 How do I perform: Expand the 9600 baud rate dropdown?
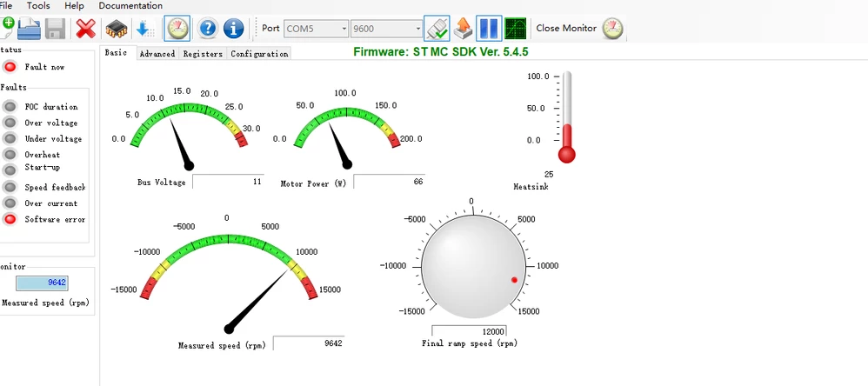click(x=386, y=28)
